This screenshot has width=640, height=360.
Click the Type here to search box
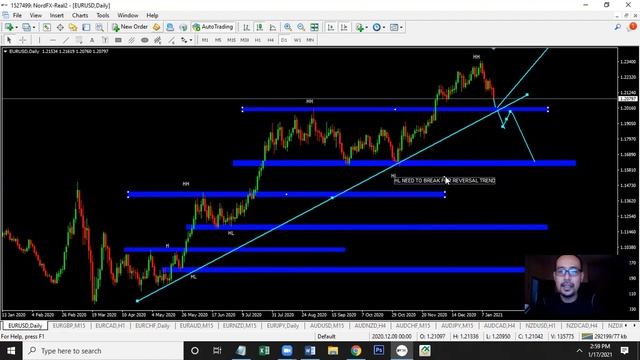[103, 351]
